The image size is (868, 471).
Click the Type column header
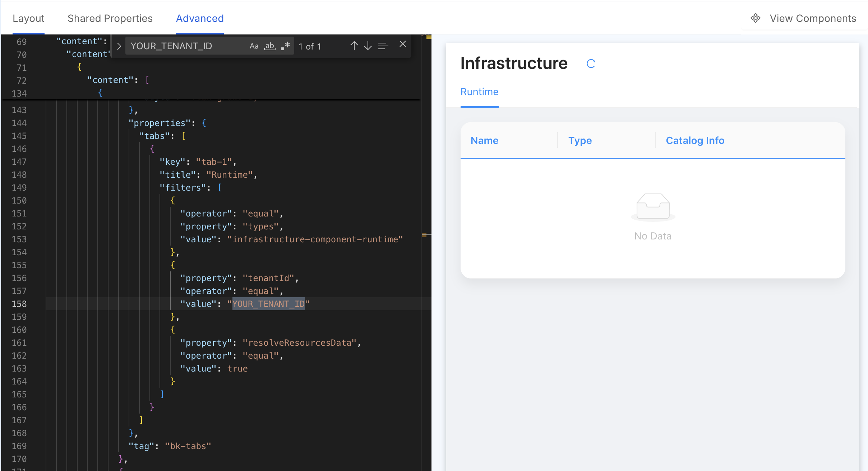tap(580, 140)
